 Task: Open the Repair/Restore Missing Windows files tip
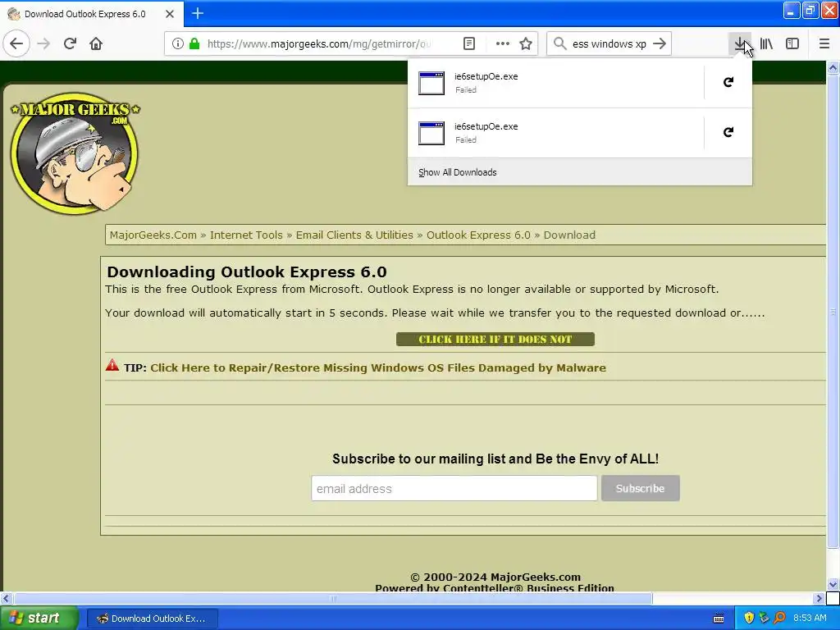pyautogui.click(x=378, y=368)
